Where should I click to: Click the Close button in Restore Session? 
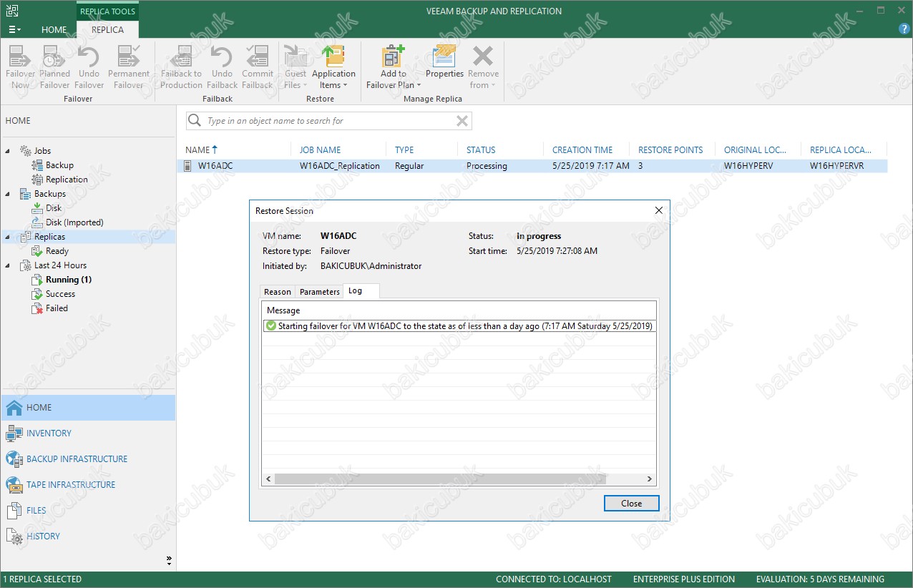631,504
